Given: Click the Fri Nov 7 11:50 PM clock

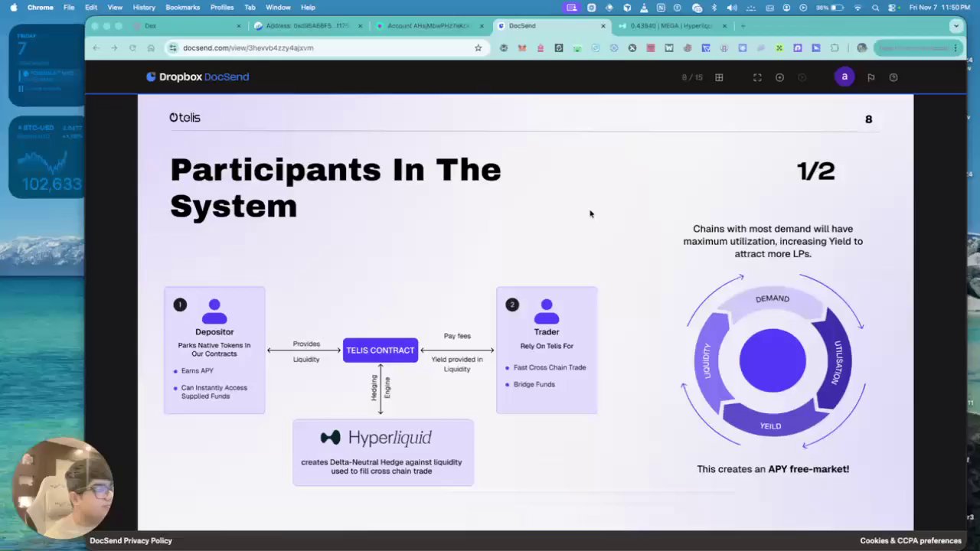Looking at the screenshot, I should (x=940, y=7).
